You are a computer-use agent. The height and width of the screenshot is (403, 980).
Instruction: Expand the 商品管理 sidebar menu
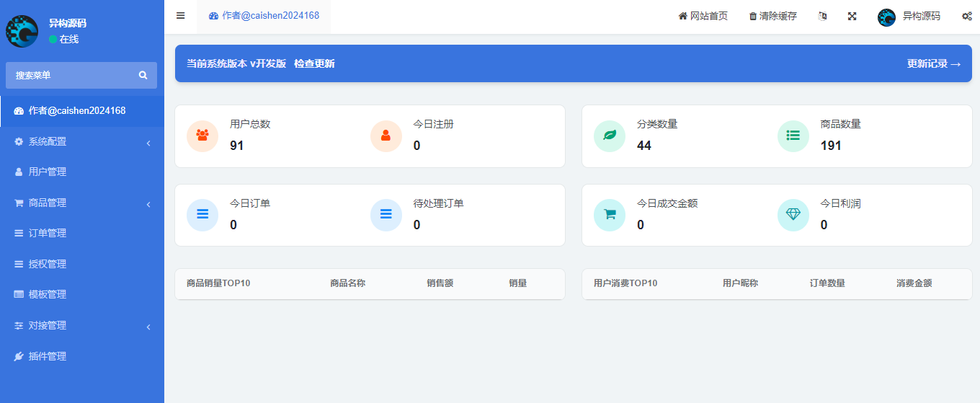[x=81, y=203]
